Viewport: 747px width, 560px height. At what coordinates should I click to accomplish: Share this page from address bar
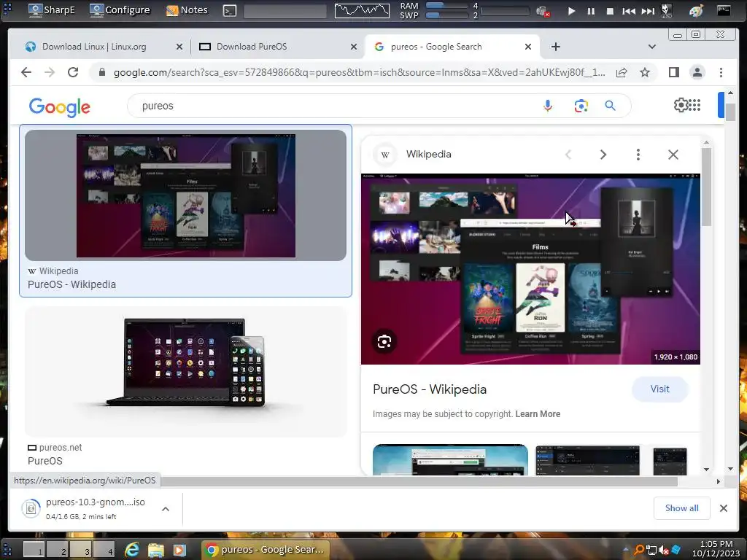pyautogui.click(x=622, y=72)
